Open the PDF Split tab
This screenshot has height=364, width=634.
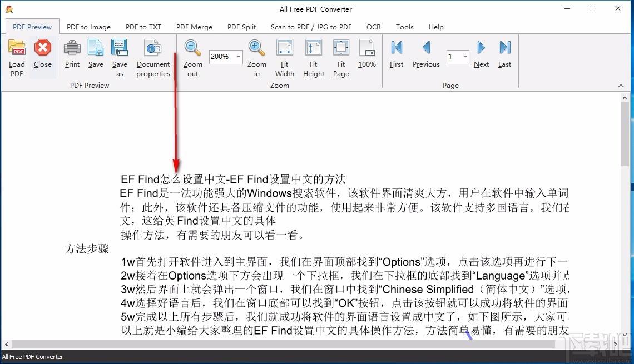[x=241, y=27]
